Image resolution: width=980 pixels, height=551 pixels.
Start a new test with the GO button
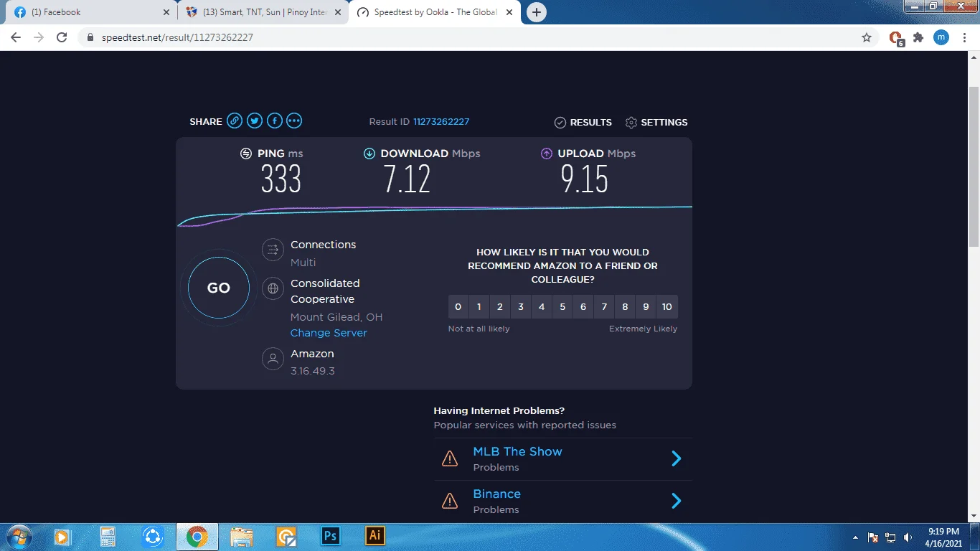[x=219, y=288]
